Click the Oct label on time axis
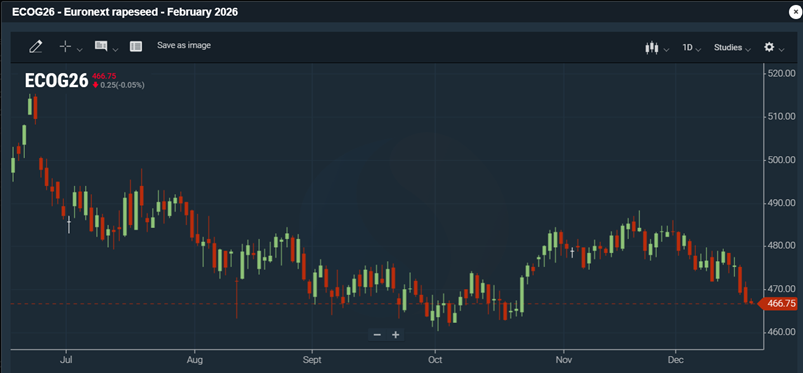 tap(435, 360)
